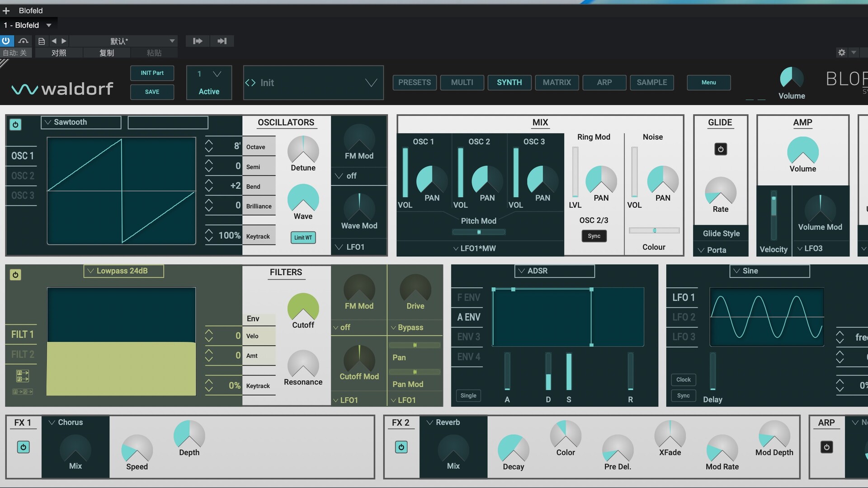Viewport: 868px width, 488px height.
Task: Click the LFO 1 sine waveform display
Action: tap(767, 317)
